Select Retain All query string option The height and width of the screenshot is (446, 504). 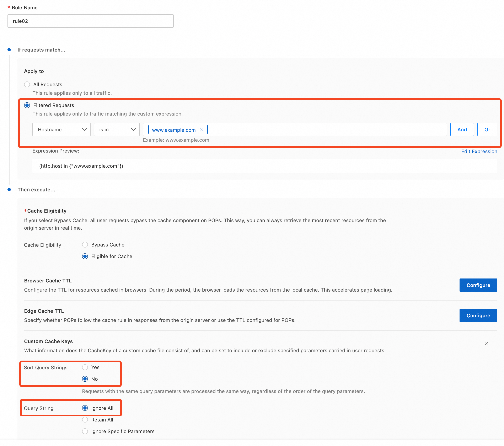(x=85, y=420)
